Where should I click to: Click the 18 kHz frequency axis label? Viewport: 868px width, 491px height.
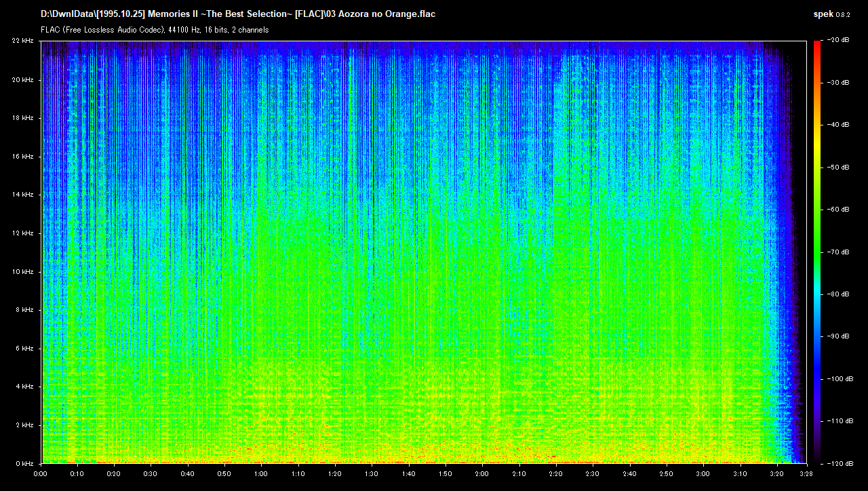pos(23,118)
